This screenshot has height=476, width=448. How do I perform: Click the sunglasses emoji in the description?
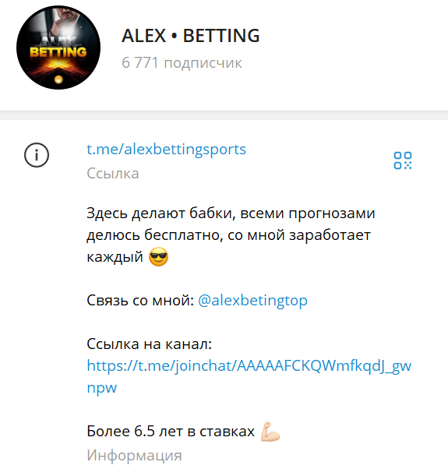tap(158, 257)
